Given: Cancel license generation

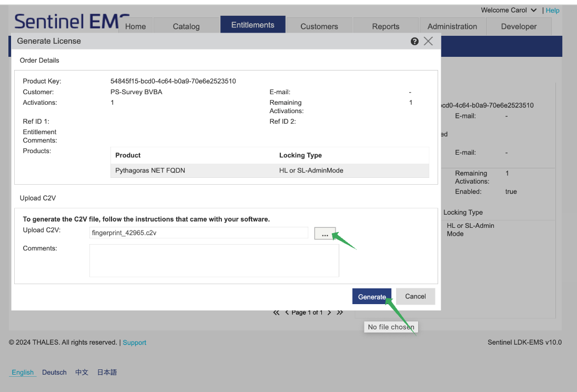Looking at the screenshot, I should pos(416,296).
